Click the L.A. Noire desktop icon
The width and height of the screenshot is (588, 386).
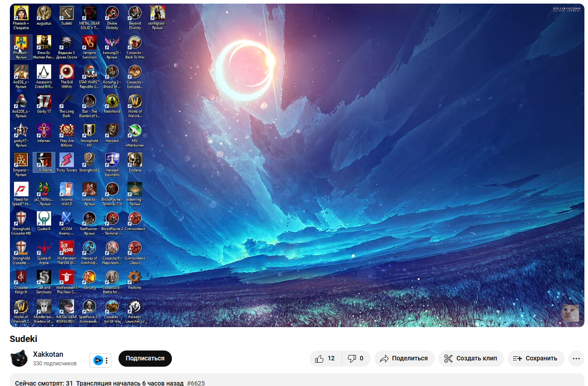tap(44, 162)
